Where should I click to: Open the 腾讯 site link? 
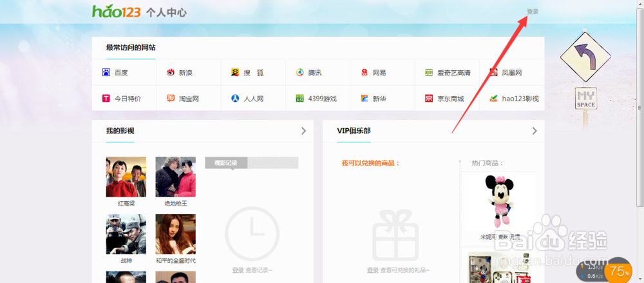point(315,73)
